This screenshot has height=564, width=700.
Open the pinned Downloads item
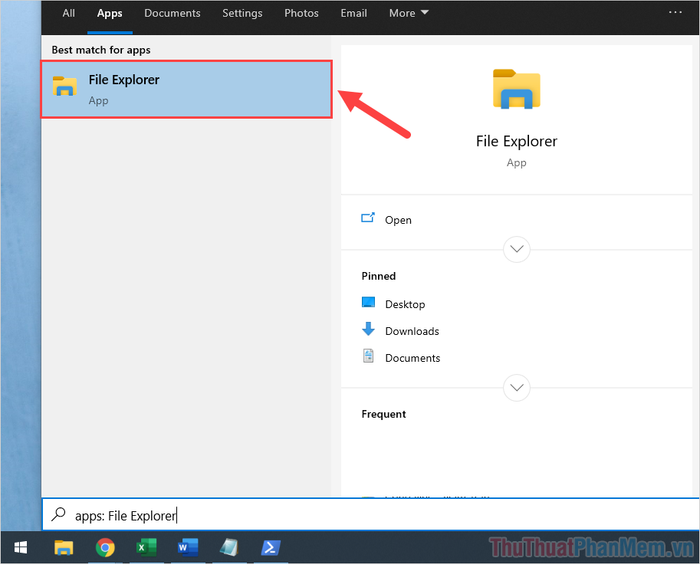[x=412, y=331]
